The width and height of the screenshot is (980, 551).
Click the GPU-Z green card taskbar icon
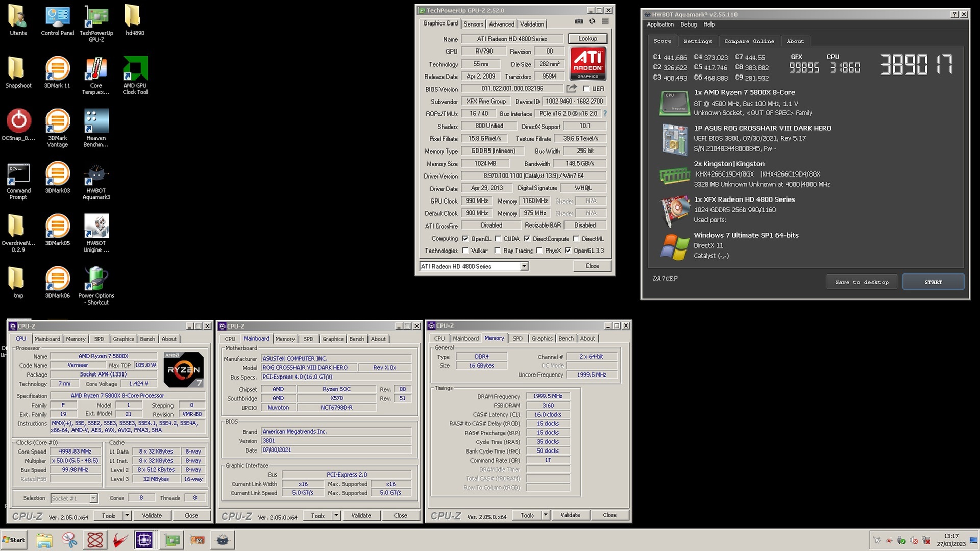172,540
